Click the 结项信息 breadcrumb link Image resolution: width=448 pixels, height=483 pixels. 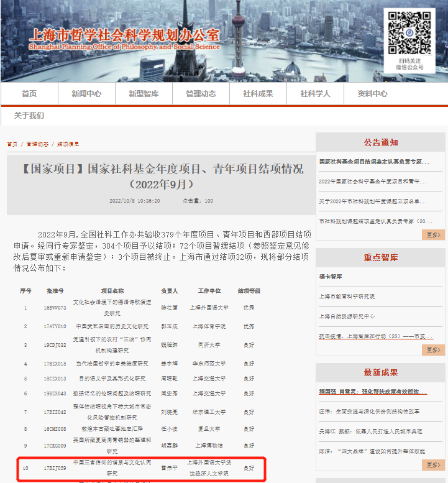coord(68,144)
